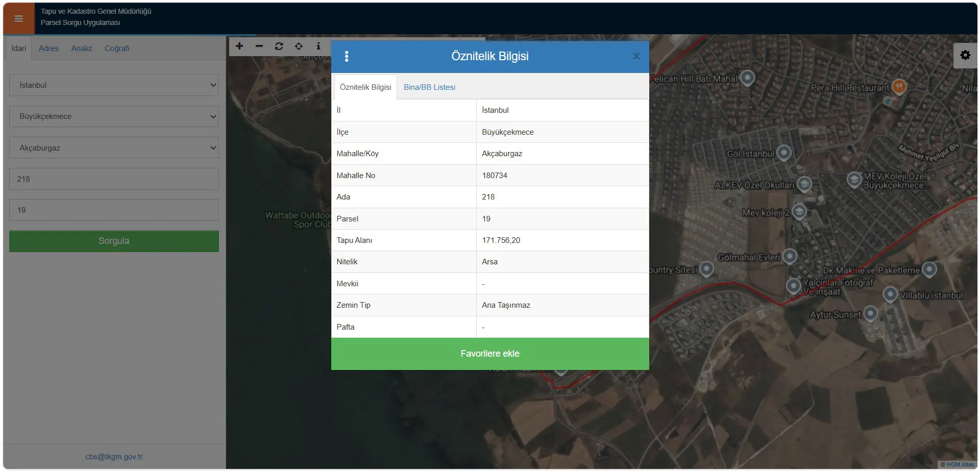Open the İstanbul province dropdown
Viewport: 980px width, 471px height.
click(114, 85)
